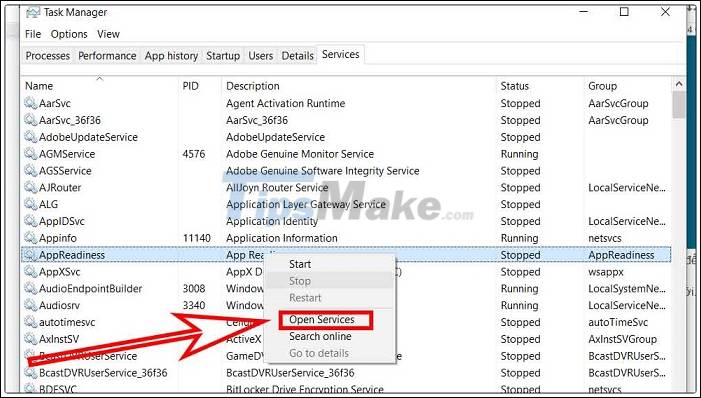Sort by the Status column header
The image size is (701, 398).
tap(515, 86)
